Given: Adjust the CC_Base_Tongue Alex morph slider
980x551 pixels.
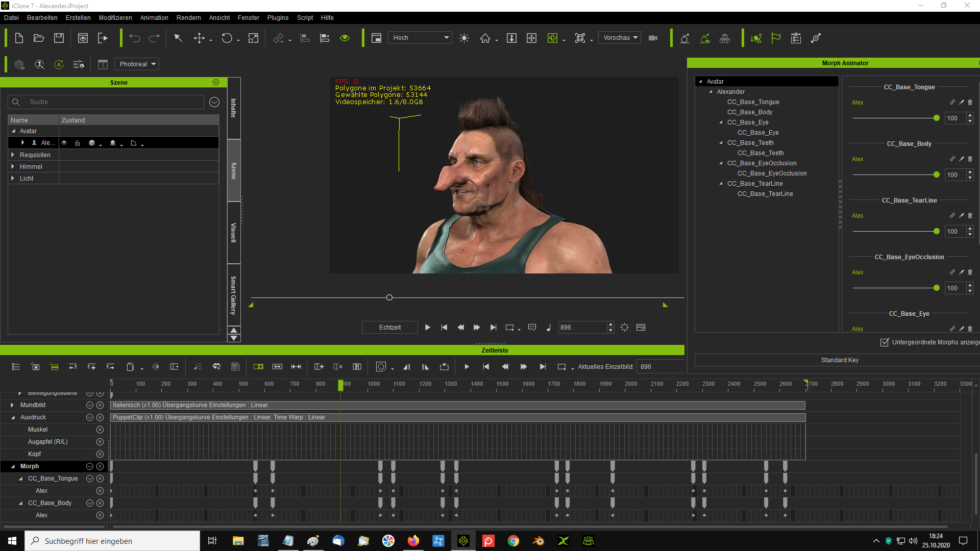Looking at the screenshot, I should [936, 118].
